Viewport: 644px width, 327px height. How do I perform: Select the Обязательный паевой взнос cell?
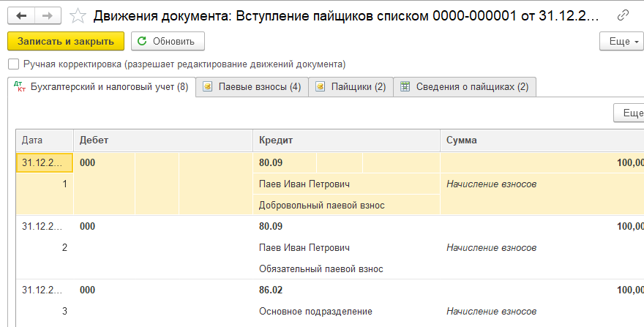tap(321, 268)
